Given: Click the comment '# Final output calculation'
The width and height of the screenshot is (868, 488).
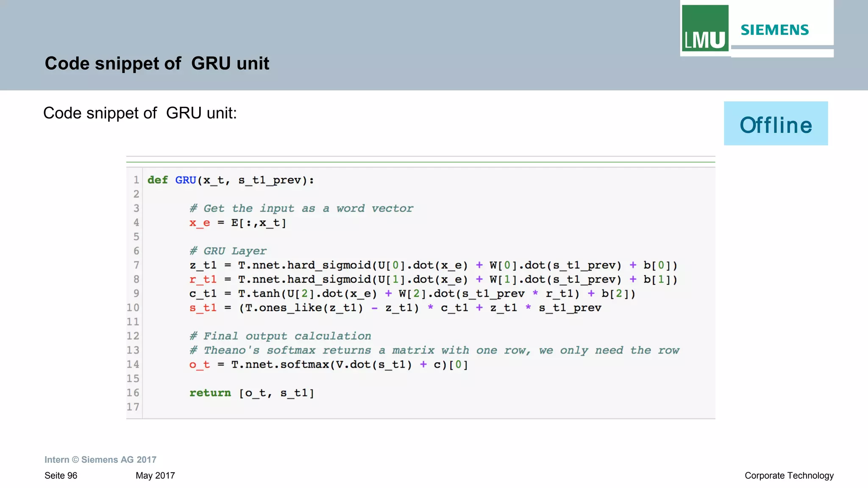Looking at the screenshot, I should point(280,336).
